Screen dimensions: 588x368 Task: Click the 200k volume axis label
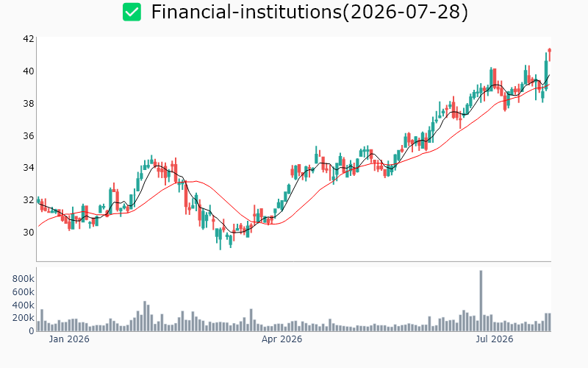24,318
